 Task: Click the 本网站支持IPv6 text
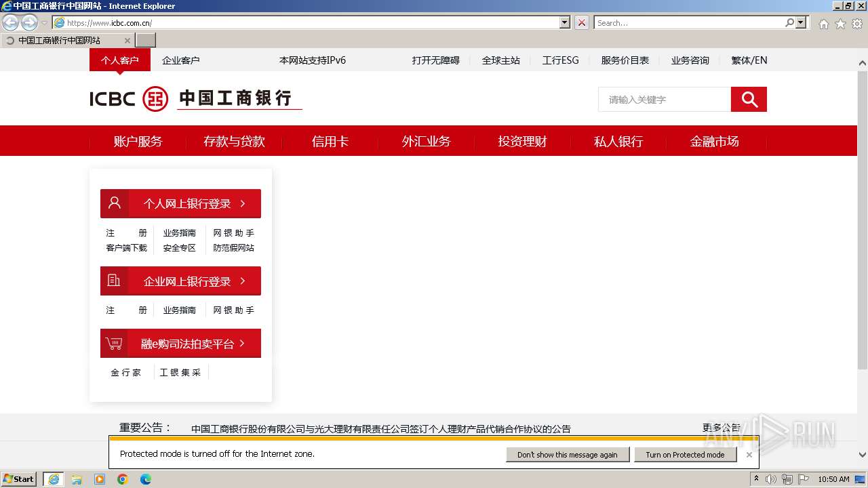pos(313,60)
